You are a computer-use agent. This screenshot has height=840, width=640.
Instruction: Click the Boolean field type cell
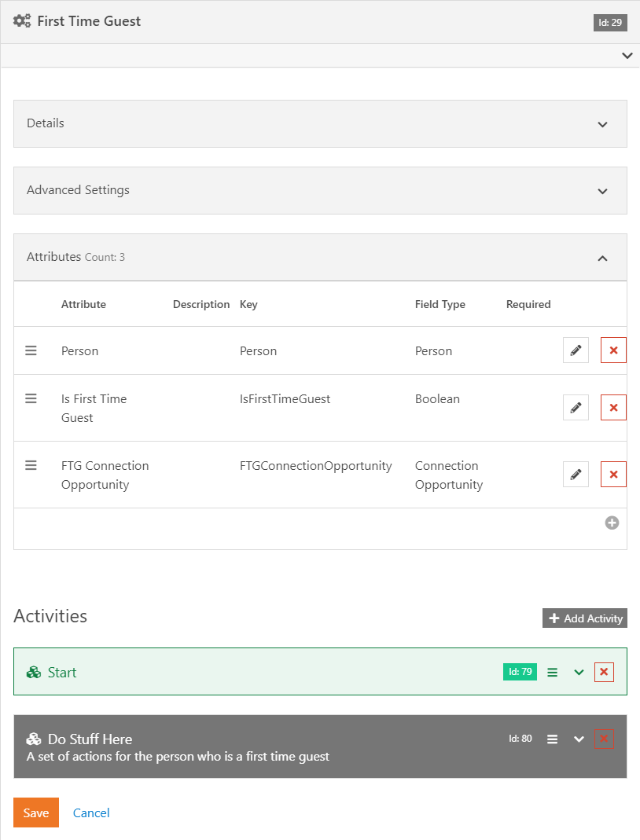click(x=437, y=399)
